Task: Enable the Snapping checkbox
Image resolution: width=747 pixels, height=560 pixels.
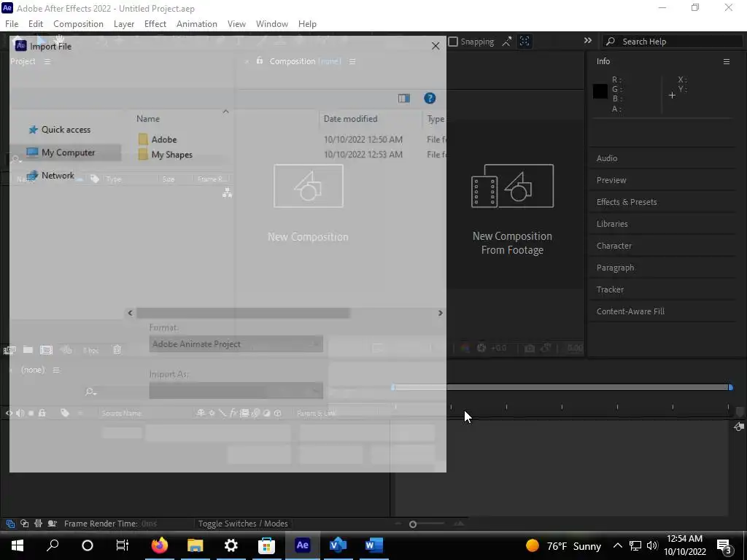Action: [x=453, y=42]
